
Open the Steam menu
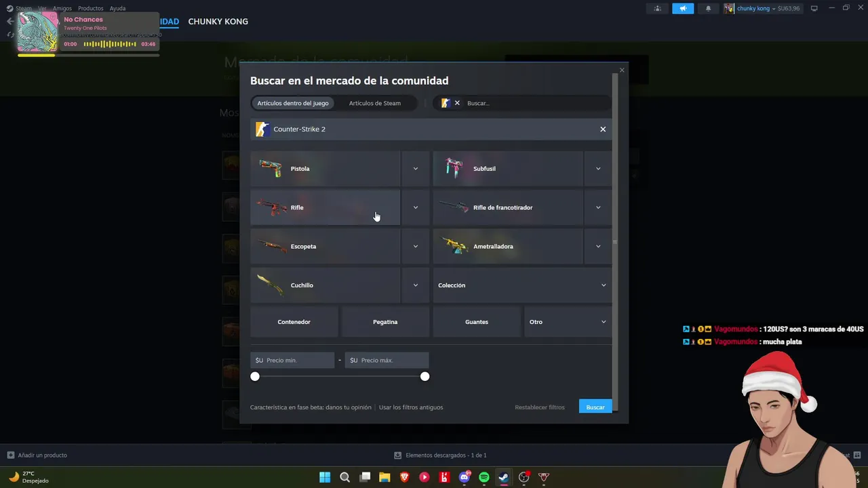pyautogui.click(x=24, y=8)
